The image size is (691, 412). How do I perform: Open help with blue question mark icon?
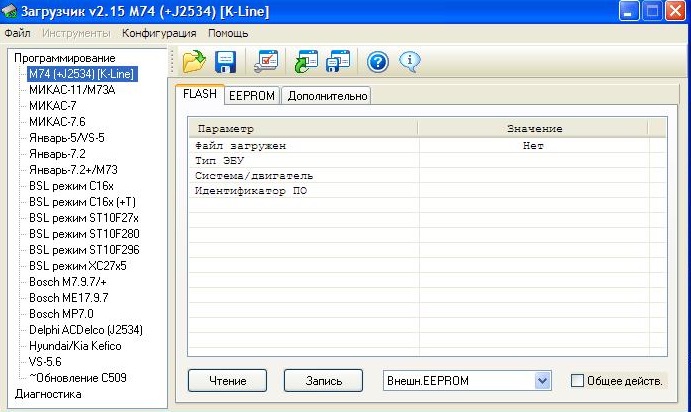[x=378, y=62]
